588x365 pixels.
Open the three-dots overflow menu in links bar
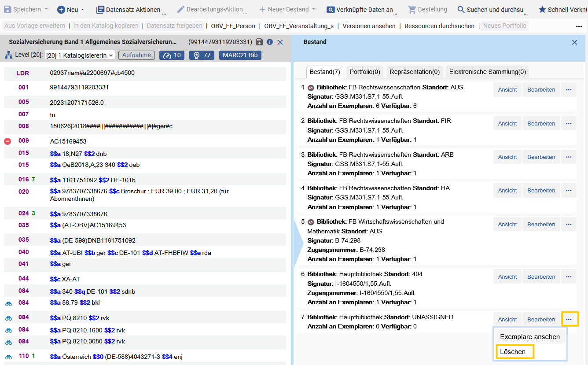(579, 26)
